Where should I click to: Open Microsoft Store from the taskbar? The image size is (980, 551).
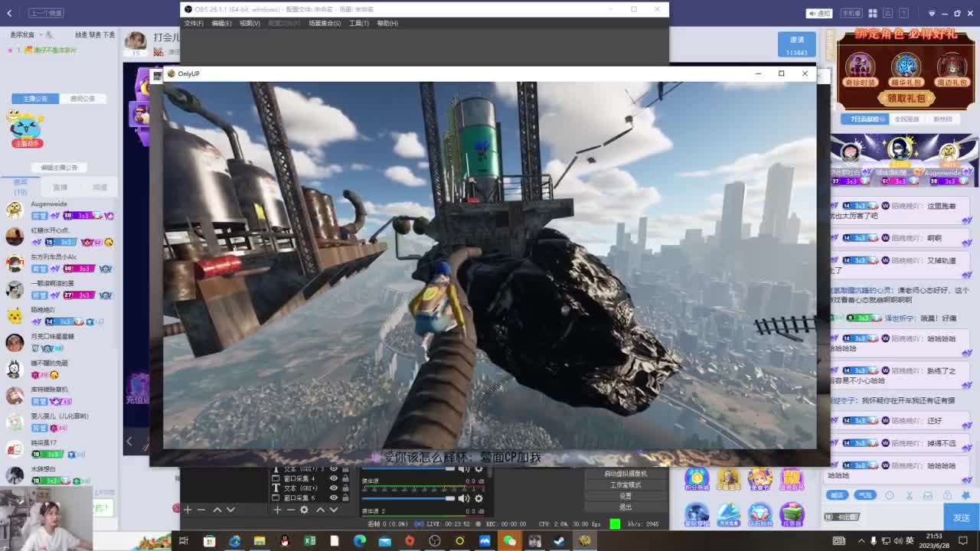click(209, 541)
